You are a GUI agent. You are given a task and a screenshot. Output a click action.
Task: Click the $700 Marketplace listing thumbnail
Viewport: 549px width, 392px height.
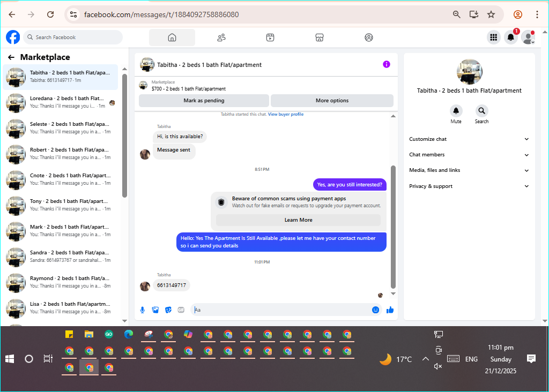(143, 85)
